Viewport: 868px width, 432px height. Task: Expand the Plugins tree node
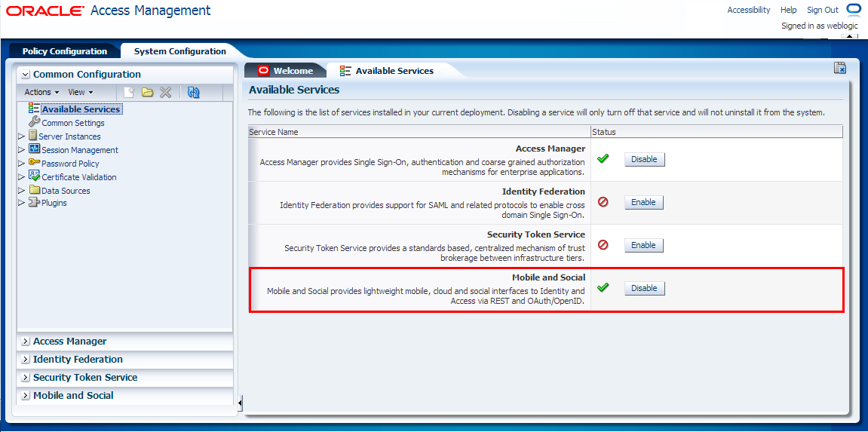click(22, 203)
